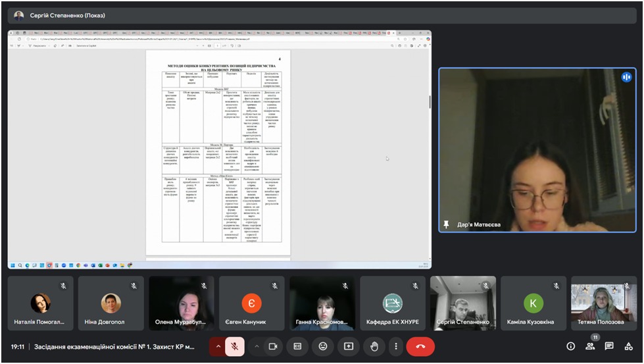Open the activities panel icon
Viewport: 644px width, 364px height.
[629, 346]
